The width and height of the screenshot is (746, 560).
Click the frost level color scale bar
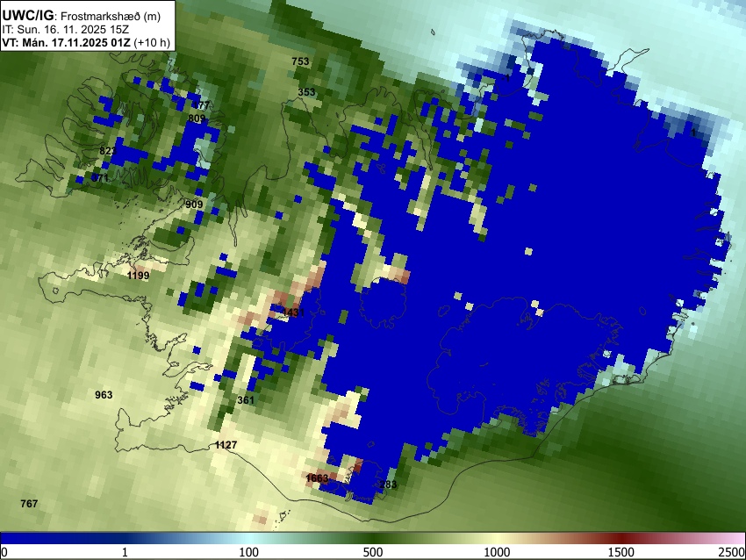click(373, 538)
